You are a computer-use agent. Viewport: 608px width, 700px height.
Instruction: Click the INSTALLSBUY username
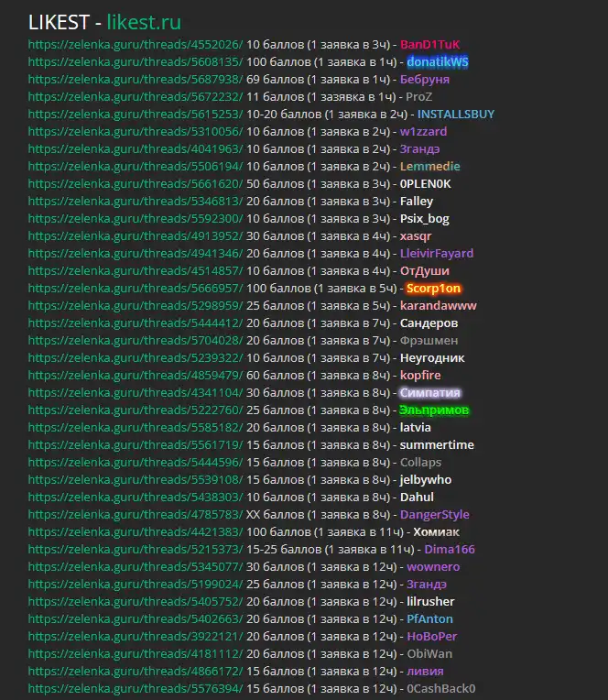pos(456,115)
